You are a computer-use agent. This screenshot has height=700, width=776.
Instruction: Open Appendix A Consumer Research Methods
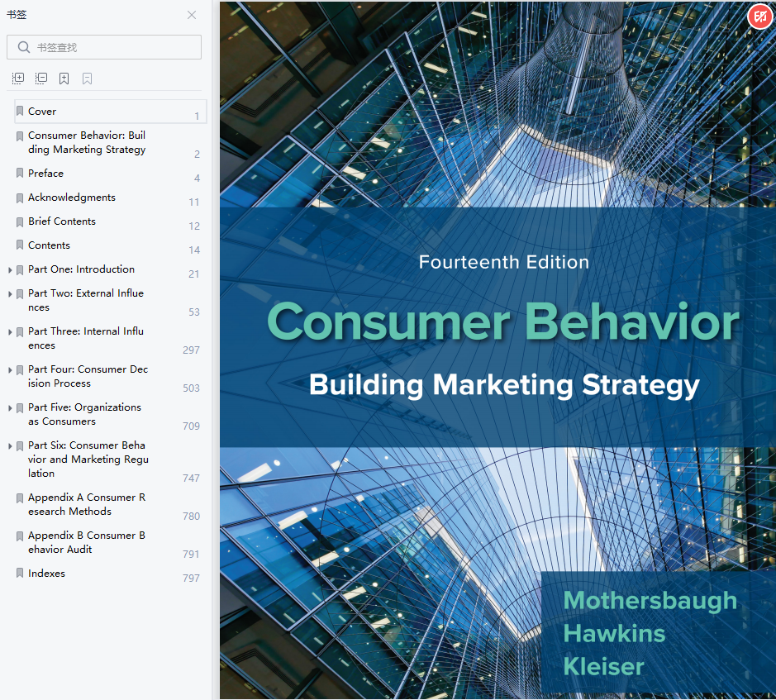click(x=87, y=504)
